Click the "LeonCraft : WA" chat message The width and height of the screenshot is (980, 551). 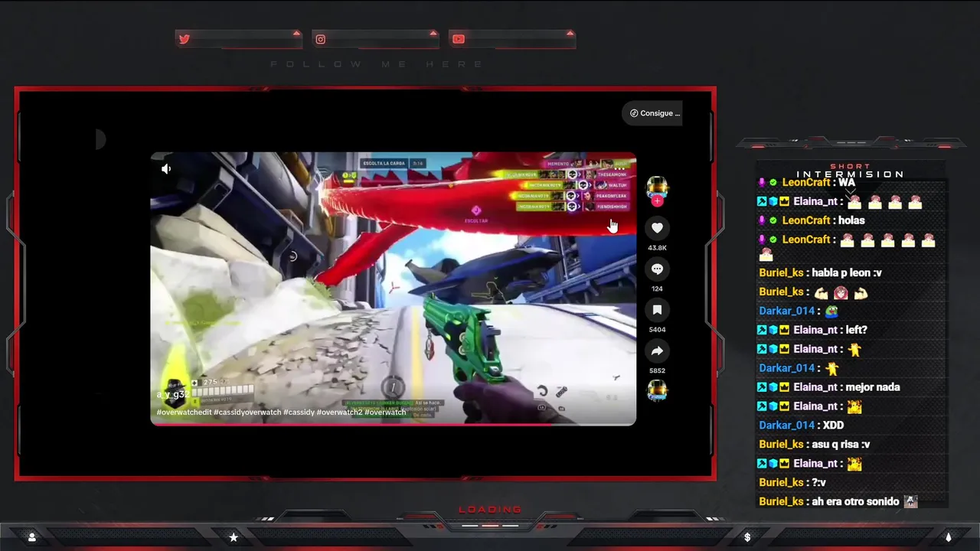click(x=808, y=182)
